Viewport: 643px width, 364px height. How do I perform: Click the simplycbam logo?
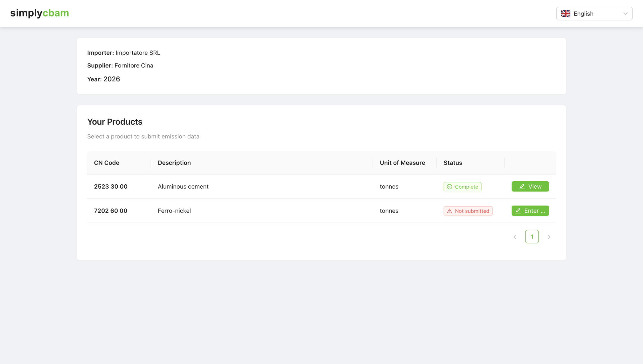[39, 13]
